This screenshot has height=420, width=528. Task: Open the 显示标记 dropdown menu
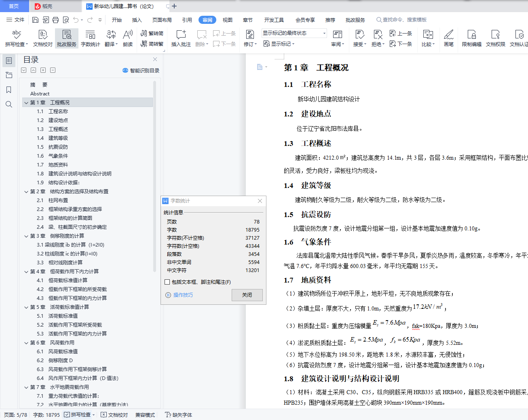click(x=279, y=44)
